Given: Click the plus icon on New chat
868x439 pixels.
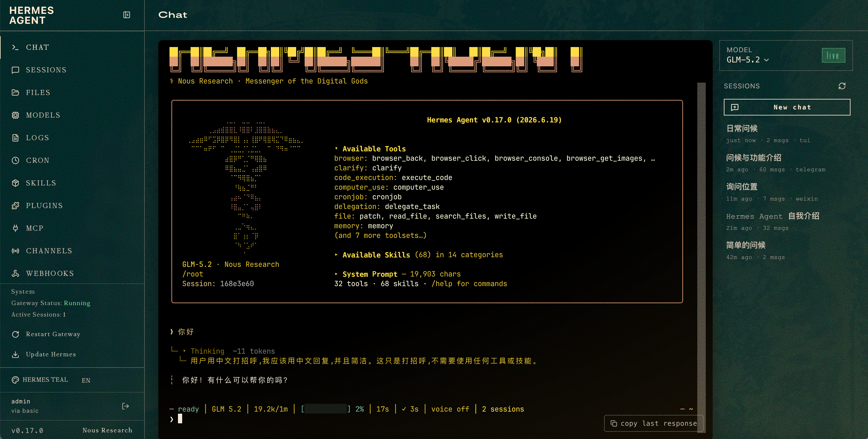Looking at the screenshot, I should [x=735, y=107].
